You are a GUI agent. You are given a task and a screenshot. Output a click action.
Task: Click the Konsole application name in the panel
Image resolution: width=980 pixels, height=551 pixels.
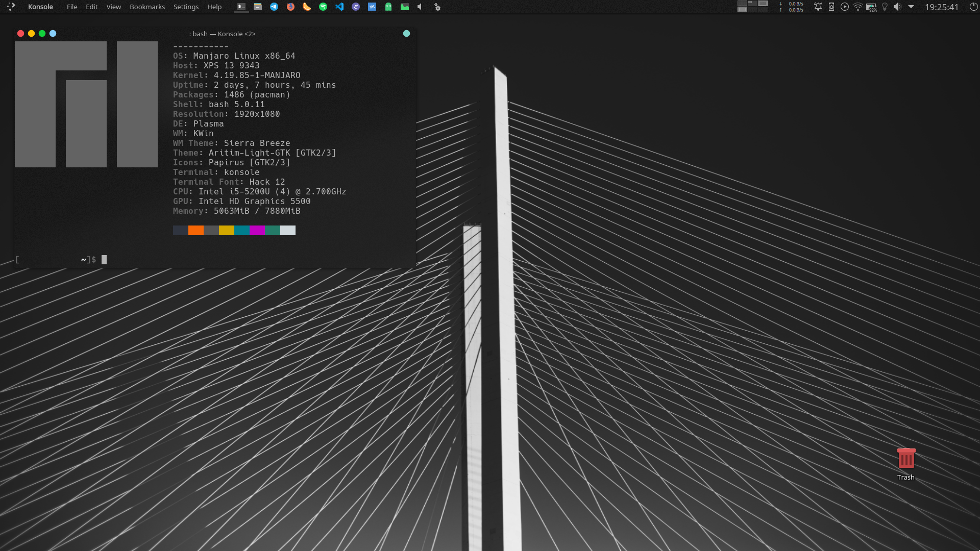pos(40,7)
